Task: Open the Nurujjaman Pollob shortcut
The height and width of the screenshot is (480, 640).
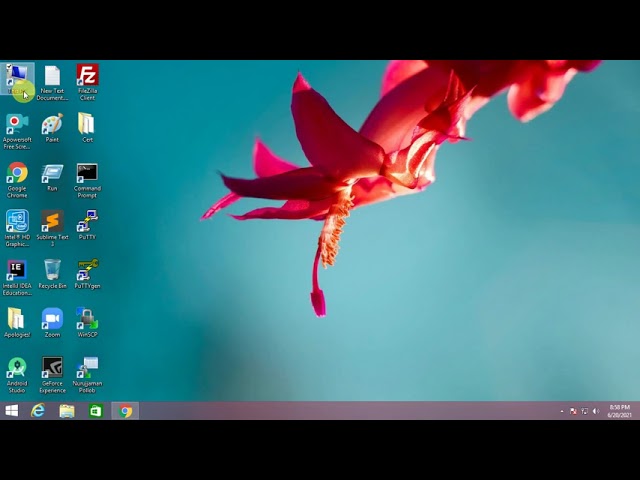Action: coord(87,375)
